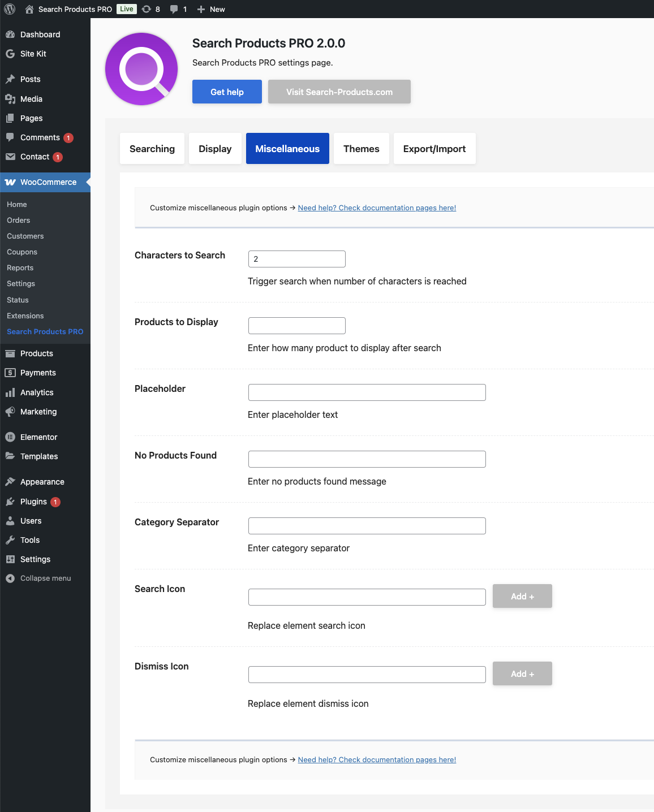The height and width of the screenshot is (812, 654).
Task: Open the Elementor icon in sidebar
Action: click(10, 437)
